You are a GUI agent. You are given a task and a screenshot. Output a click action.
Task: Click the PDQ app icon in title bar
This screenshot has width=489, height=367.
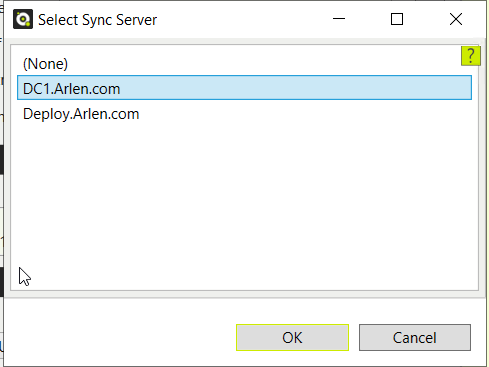(23, 19)
